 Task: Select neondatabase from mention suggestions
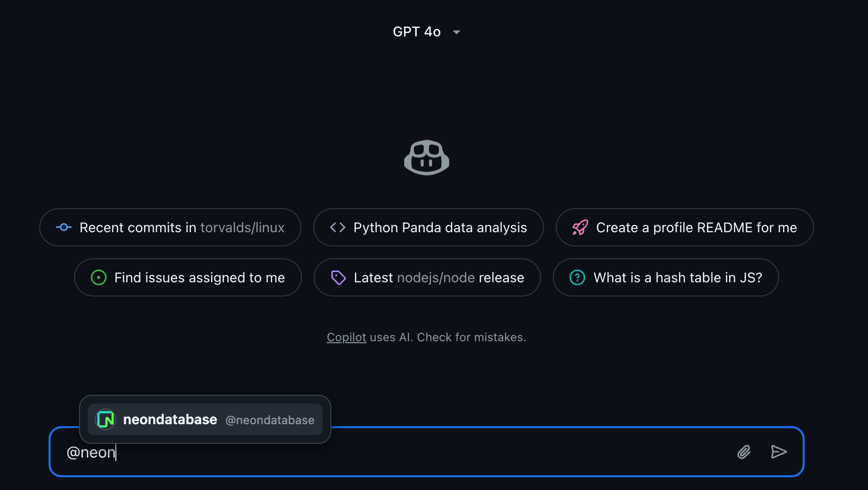tap(170, 420)
